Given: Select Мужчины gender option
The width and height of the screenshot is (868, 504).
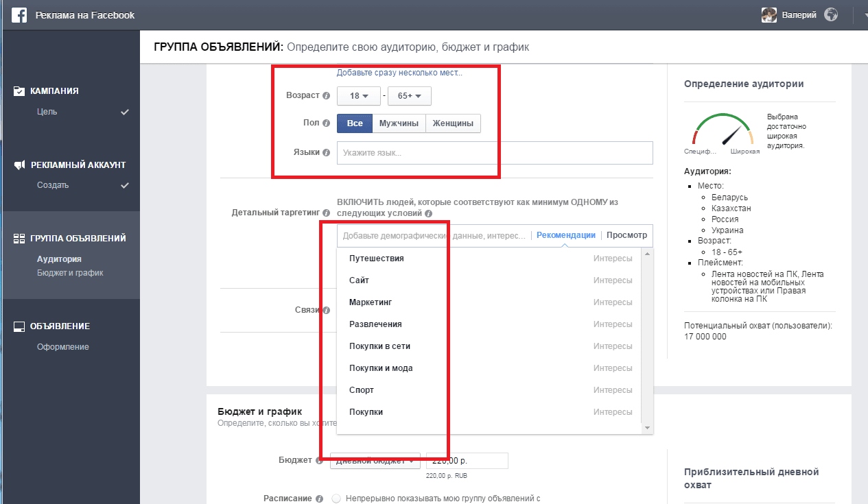Looking at the screenshot, I should coord(399,123).
